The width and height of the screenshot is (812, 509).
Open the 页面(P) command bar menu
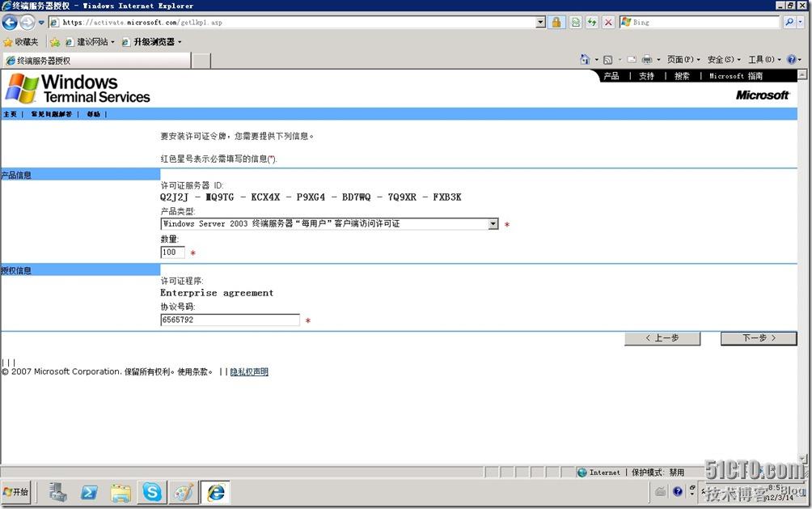click(683, 60)
